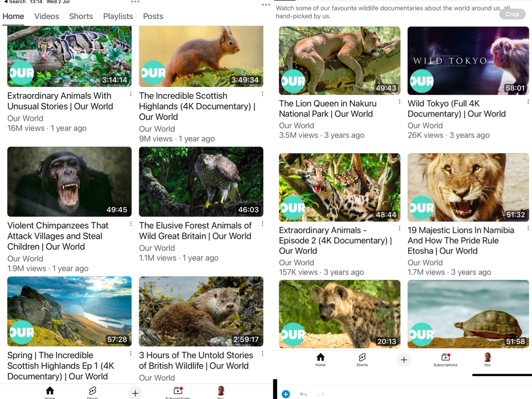The height and width of the screenshot is (399, 532).
Task: Click the undo arrow icon
Action: (303, 394)
